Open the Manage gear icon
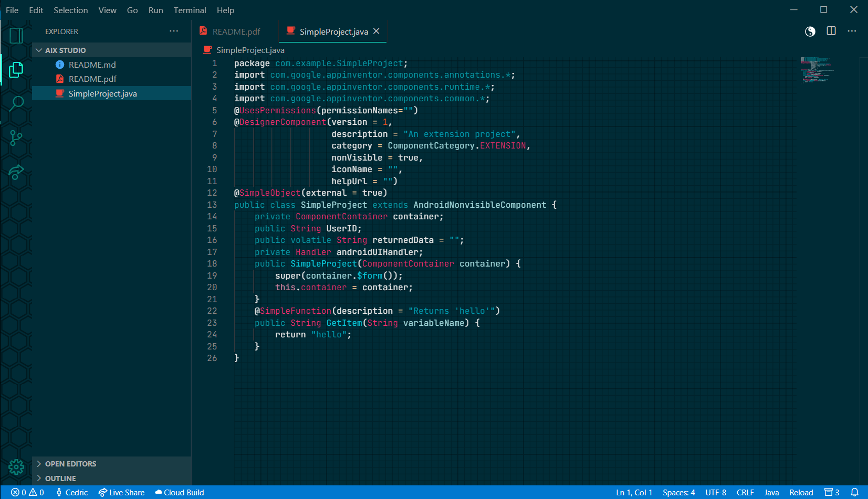This screenshot has width=868, height=499. (16, 467)
